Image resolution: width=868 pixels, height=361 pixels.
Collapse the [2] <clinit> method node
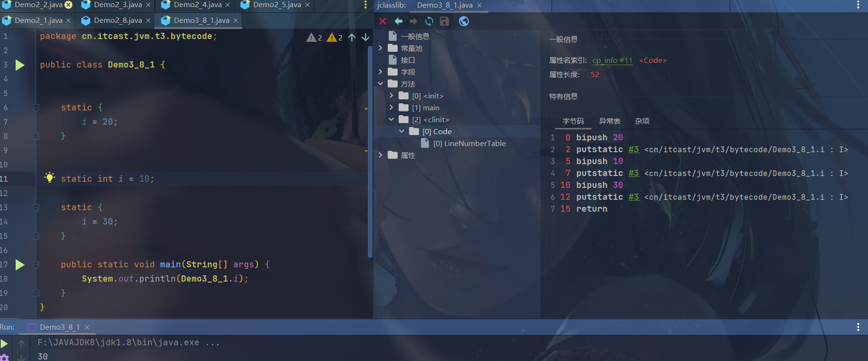point(391,119)
